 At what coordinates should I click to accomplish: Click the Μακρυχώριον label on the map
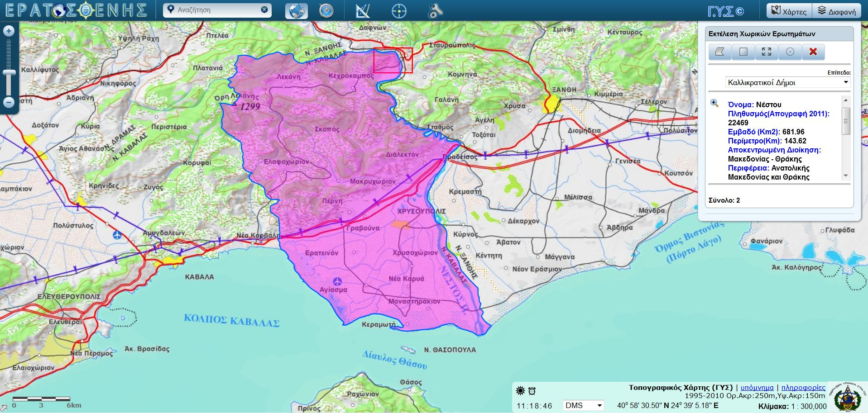click(373, 181)
